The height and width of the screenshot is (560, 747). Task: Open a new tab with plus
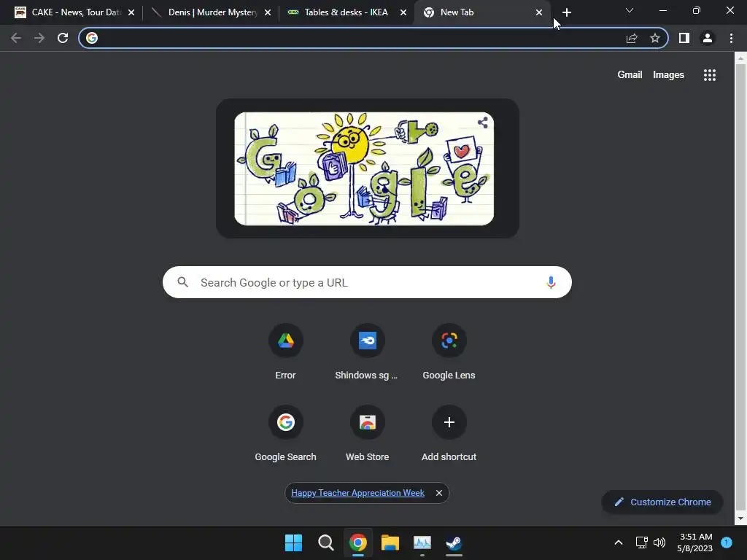tap(566, 12)
